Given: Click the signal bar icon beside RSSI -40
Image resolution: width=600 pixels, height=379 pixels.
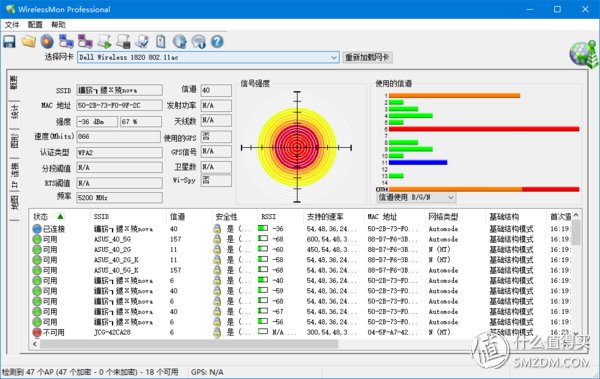Looking at the screenshot, I should point(262,280).
